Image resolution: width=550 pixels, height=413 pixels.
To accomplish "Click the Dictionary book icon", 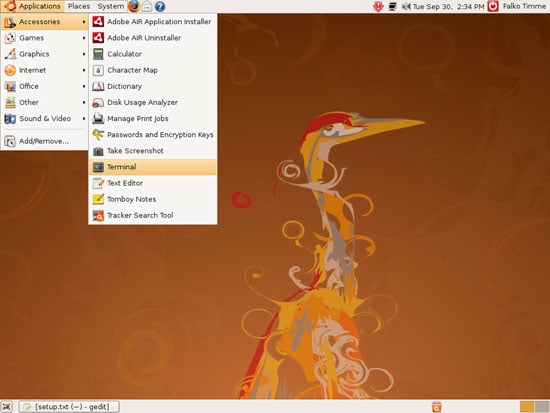I will tap(98, 86).
